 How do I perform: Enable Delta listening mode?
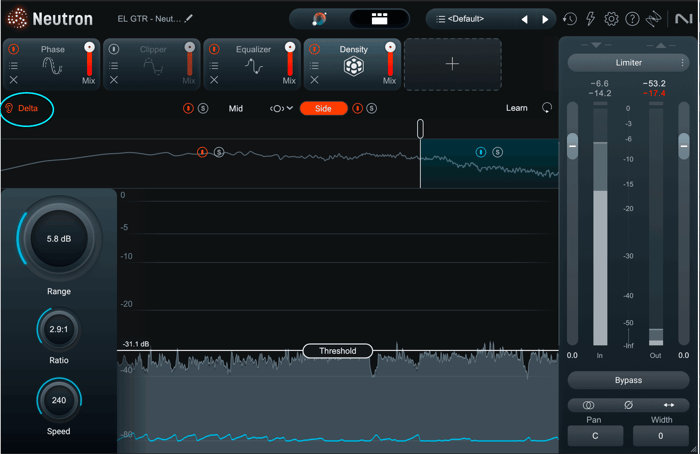(21, 108)
